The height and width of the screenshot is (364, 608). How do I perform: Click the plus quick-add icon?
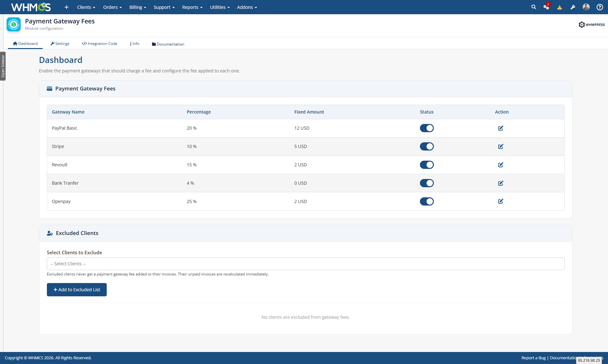[x=66, y=7]
